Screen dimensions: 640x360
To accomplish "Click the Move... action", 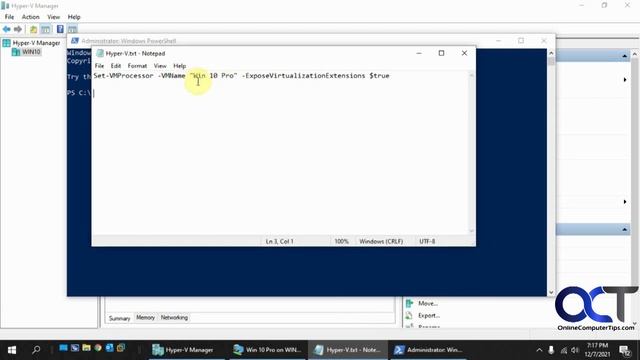I will pos(428,303).
